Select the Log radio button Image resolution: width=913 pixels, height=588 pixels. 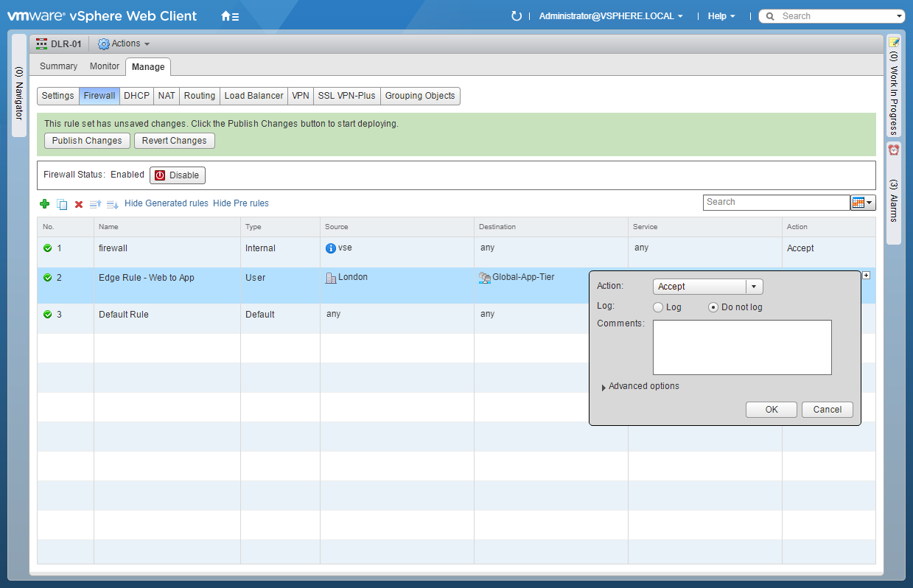pyautogui.click(x=658, y=307)
